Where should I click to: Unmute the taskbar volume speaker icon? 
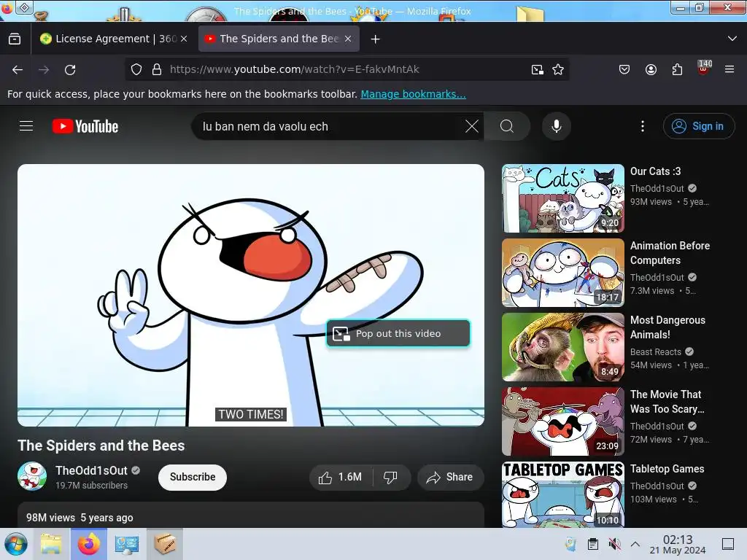tap(614, 544)
